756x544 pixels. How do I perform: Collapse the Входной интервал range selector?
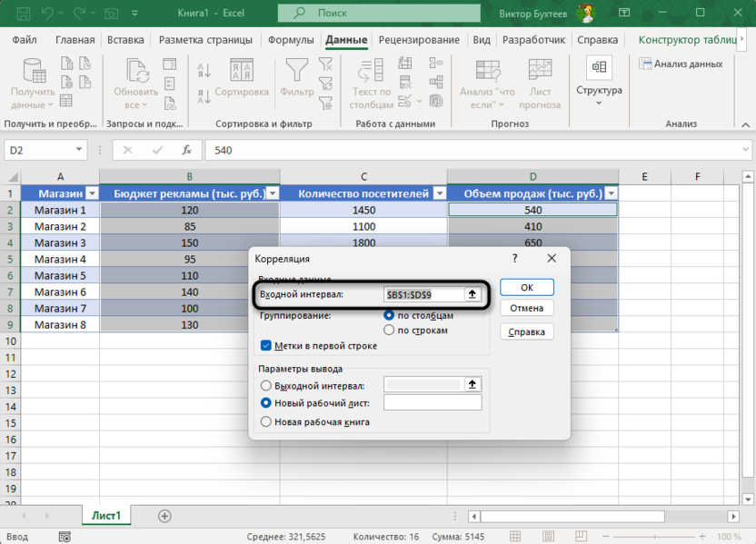click(x=472, y=294)
